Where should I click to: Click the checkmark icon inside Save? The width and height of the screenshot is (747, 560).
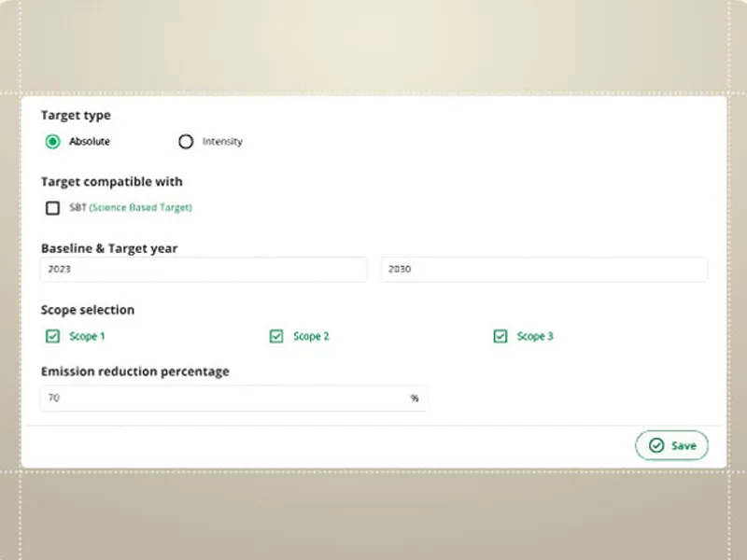coord(656,445)
